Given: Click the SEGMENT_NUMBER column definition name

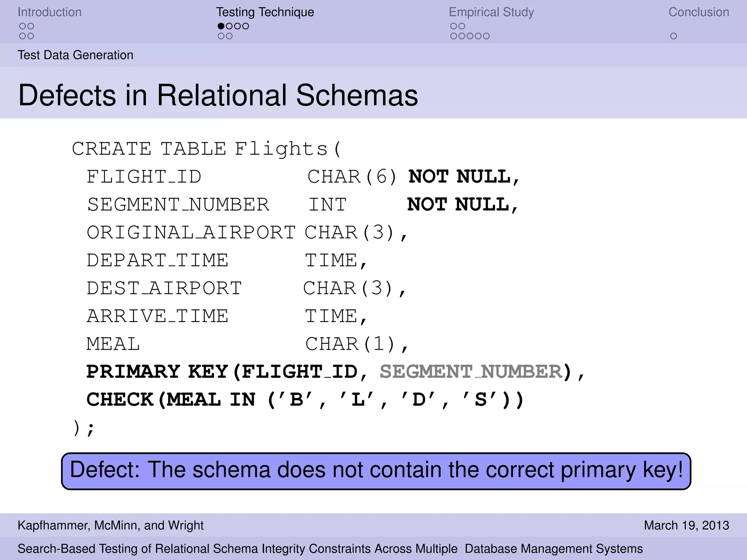Looking at the screenshot, I should pos(178,205).
